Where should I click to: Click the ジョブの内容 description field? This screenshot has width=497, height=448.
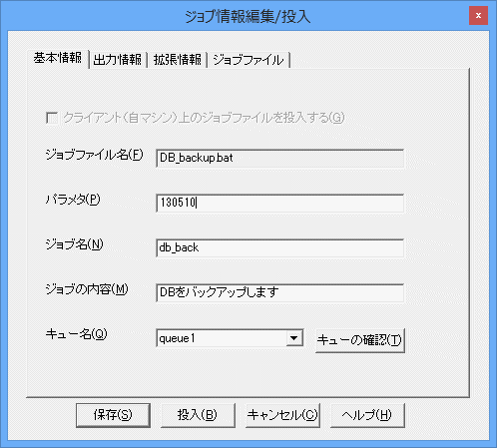click(x=280, y=292)
